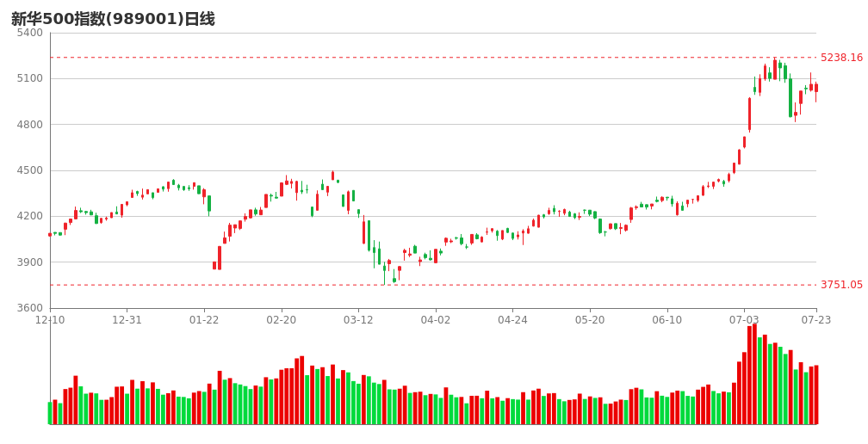Click the 12-31 date on the axis
The height and width of the screenshot is (444, 868).
[x=127, y=320]
